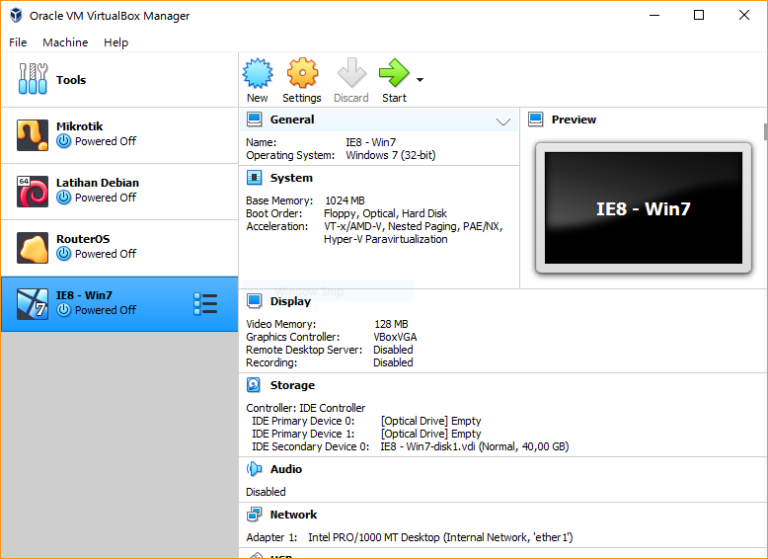Click the IE8 - Win7 preview thumbnail
The image size is (768, 559).
642,208
